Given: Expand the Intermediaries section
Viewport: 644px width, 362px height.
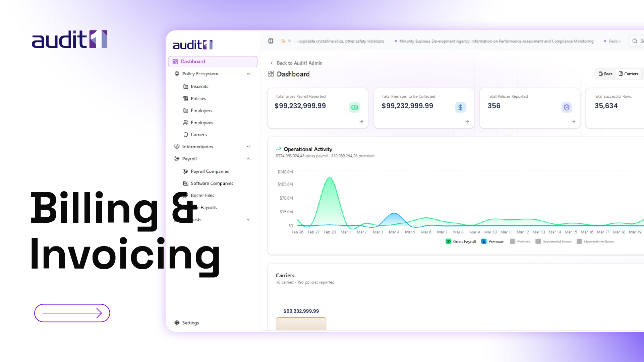Looking at the screenshot, I should pos(248,146).
